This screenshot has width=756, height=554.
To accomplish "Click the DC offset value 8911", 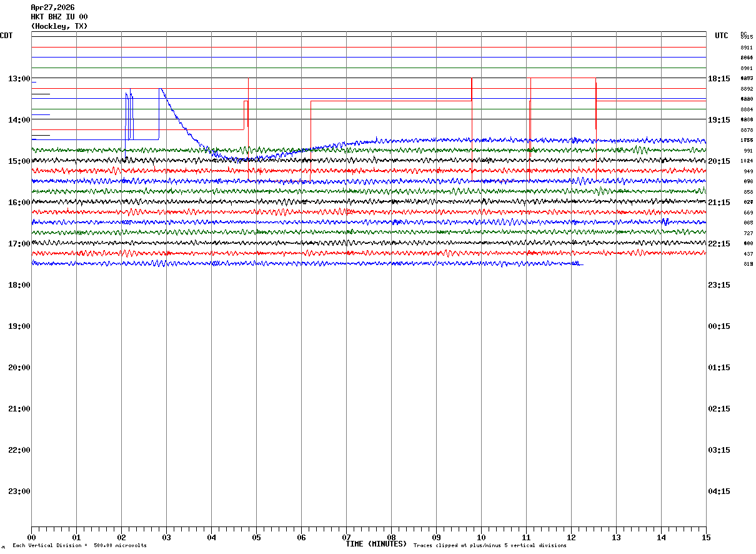I will (x=747, y=48).
